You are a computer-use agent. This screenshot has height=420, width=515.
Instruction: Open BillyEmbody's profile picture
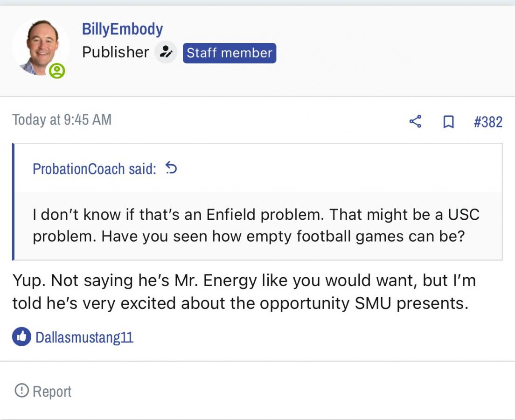pos(41,47)
